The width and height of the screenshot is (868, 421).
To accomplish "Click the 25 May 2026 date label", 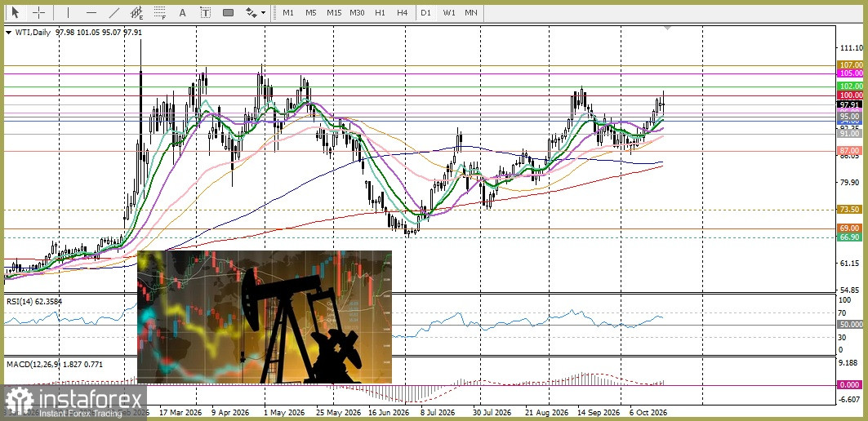I will point(336,413).
